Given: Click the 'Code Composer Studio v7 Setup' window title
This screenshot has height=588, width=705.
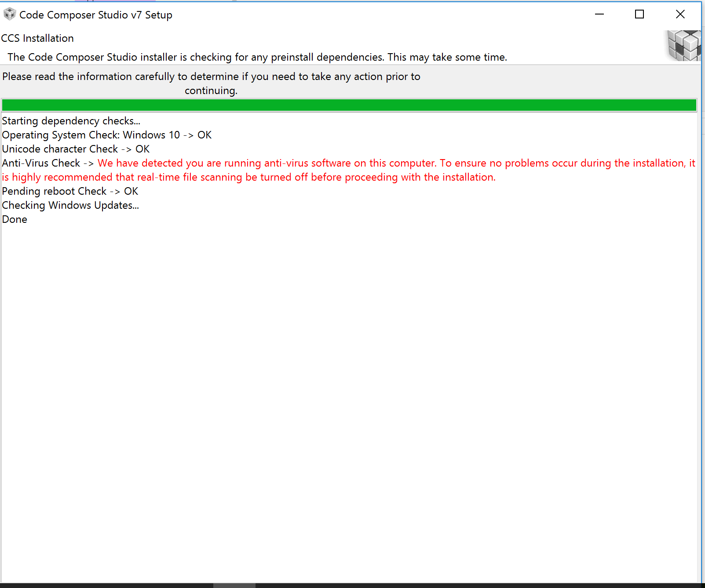Looking at the screenshot, I should pyautogui.click(x=96, y=15).
